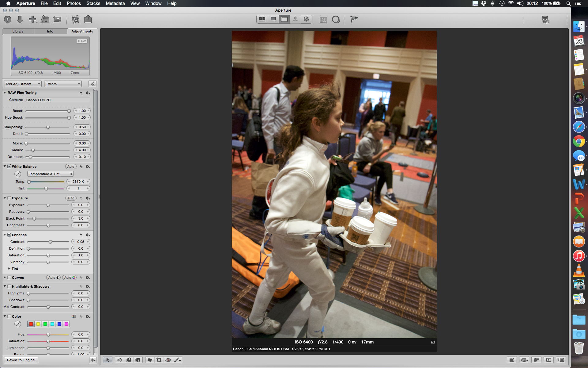The height and width of the screenshot is (368, 588).
Task: Open the Stacks menu
Action: (x=93, y=3)
